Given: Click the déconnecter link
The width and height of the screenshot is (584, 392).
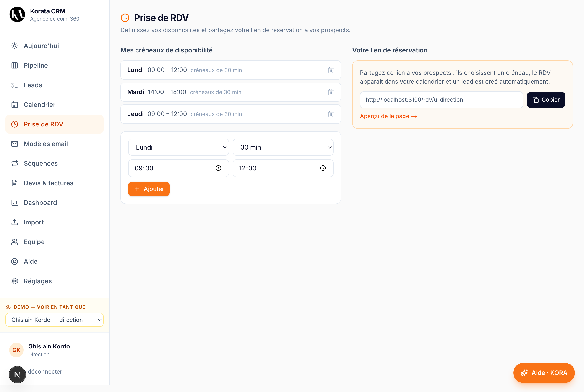Looking at the screenshot, I should coord(45,371).
